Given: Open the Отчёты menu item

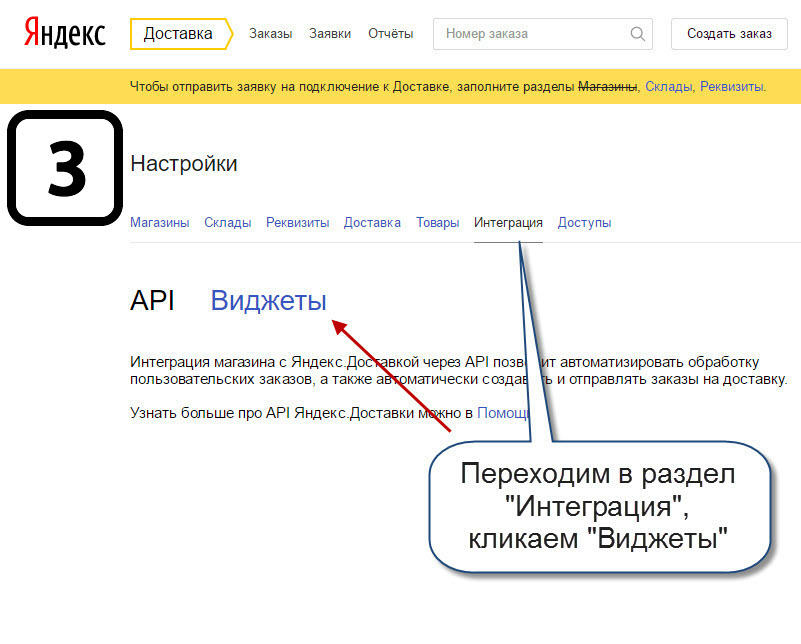Looking at the screenshot, I should [391, 34].
